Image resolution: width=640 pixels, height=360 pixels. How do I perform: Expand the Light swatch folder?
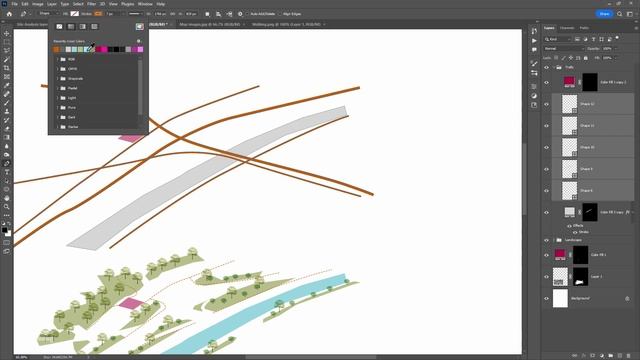pyautogui.click(x=58, y=98)
